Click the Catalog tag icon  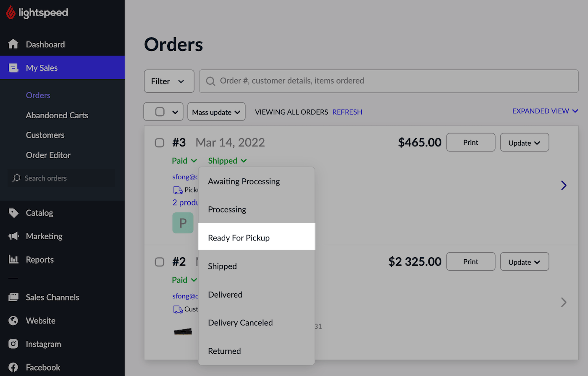pyautogui.click(x=13, y=213)
